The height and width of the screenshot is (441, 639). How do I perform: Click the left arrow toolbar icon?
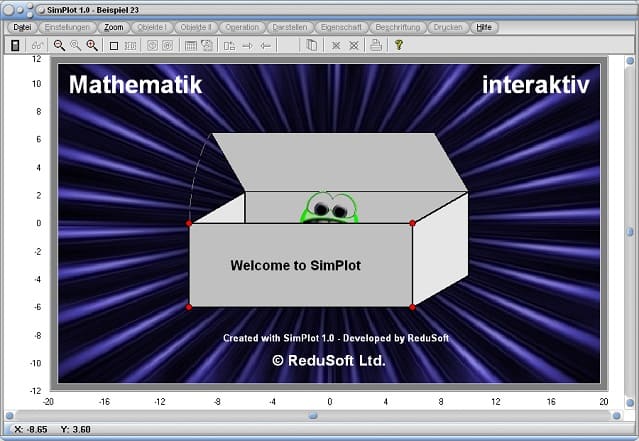coord(265,46)
